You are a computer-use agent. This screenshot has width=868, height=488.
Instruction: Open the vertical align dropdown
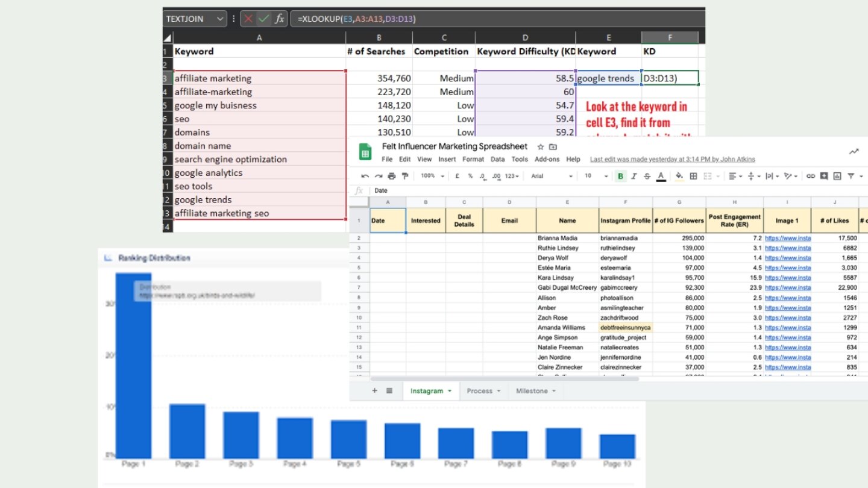click(x=753, y=176)
